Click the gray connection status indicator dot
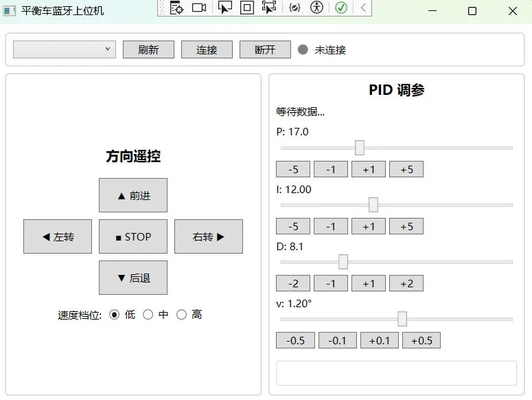This screenshot has width=532, height=400. point(303,49)
